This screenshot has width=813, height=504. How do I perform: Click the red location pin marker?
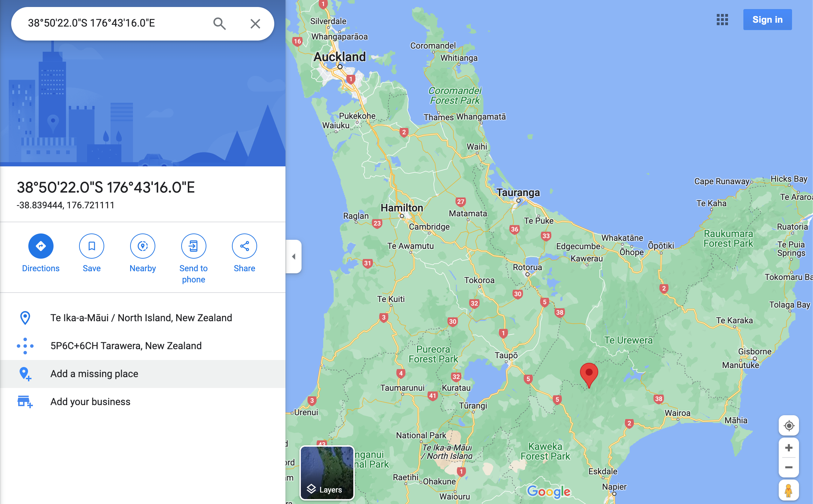(x=589, y=374)
